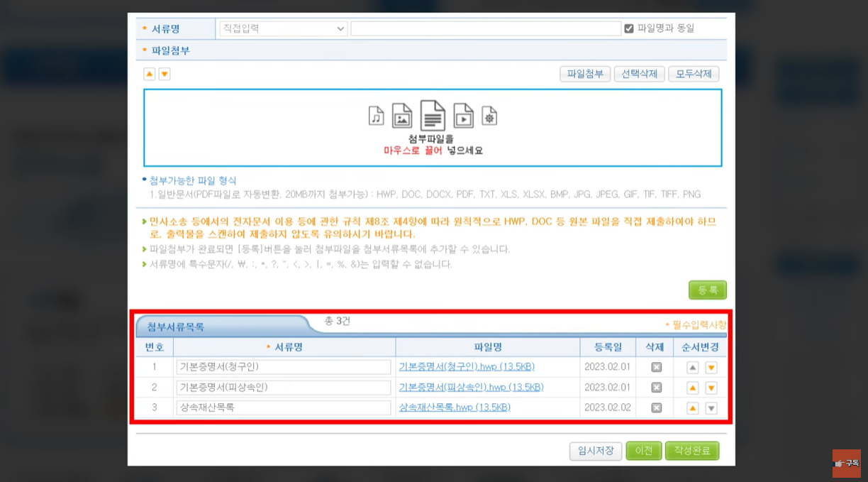Screen dimensions: 868x482
Task: Click the 총 3건 count text
Action: (x=337, y=322)
